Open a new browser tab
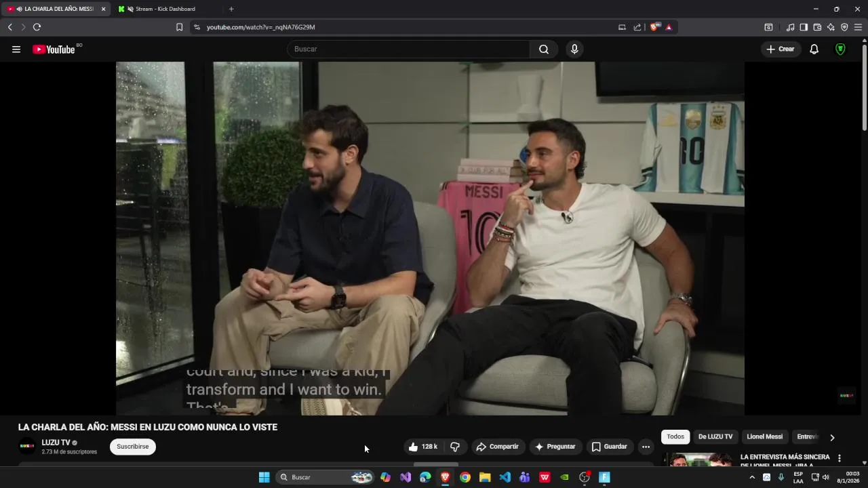 231,9
